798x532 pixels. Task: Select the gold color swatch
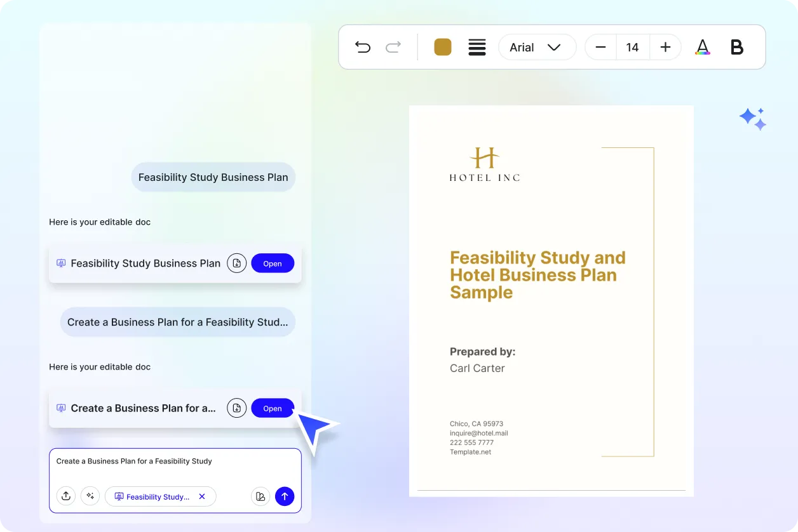pos(442,46)
